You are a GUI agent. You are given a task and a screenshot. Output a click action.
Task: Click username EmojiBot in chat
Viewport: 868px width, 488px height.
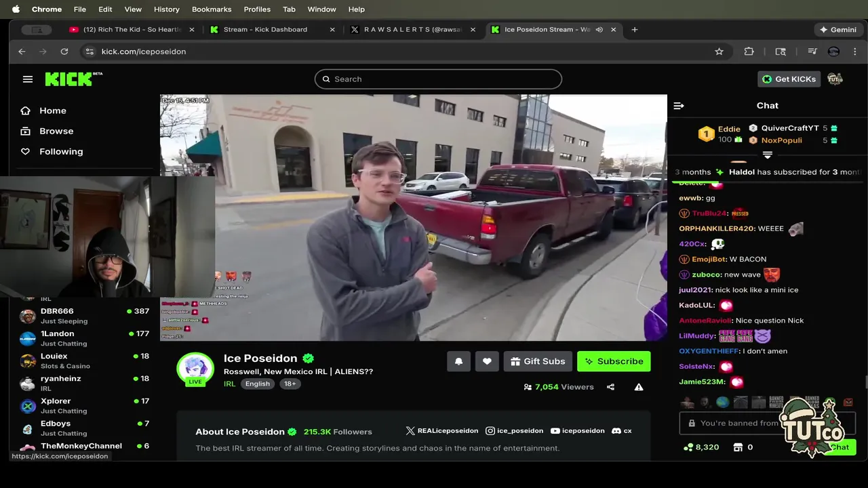[708, 260]
